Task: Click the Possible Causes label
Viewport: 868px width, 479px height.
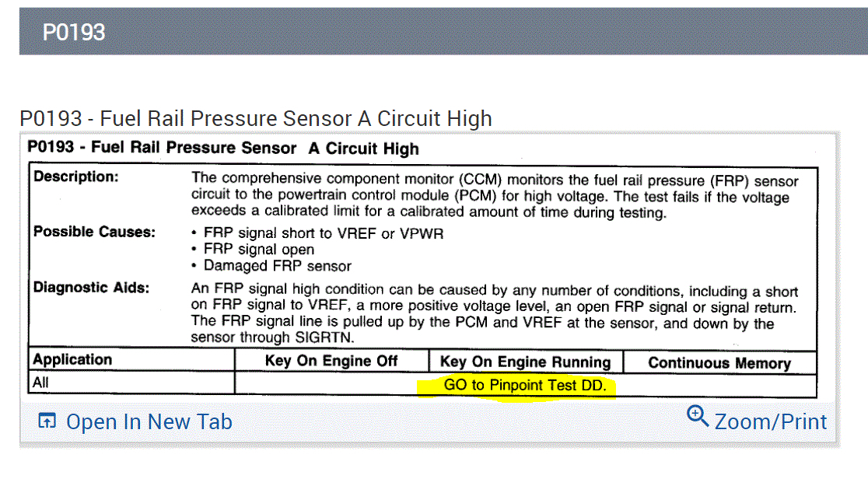Action: (x=94, y=232)
